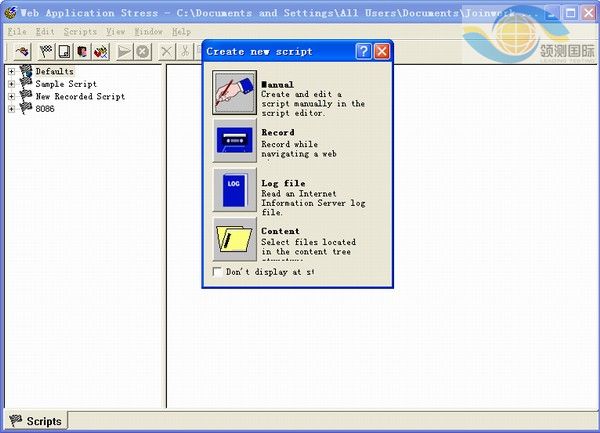Click the stop test circle icon in toolbar
Screen dimensions: 600x433
pyautogui.click(x=143, y=51)
